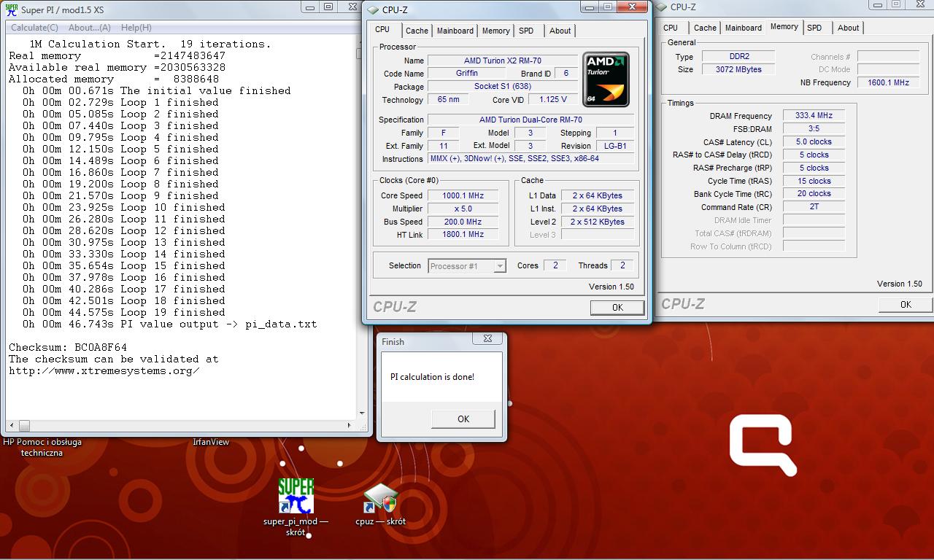Expand the Processor #1 selection dropdown
This screenshot has width=934, height=560.
(x=500, y=266)
